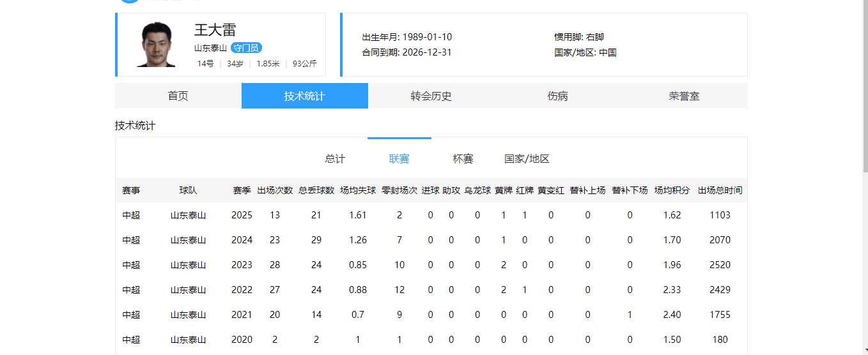This screenshot has width=868, height=355.
Task: Click the 出场次数 column header
Action: (x=275, y=190)
